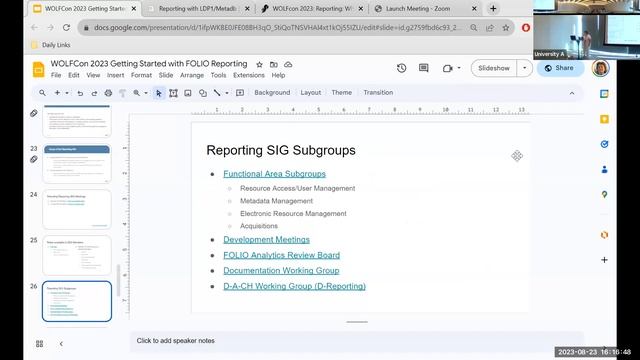The image size is (640, 360).
Task: Click the move to folder icon
Action: tap(273, 64)
